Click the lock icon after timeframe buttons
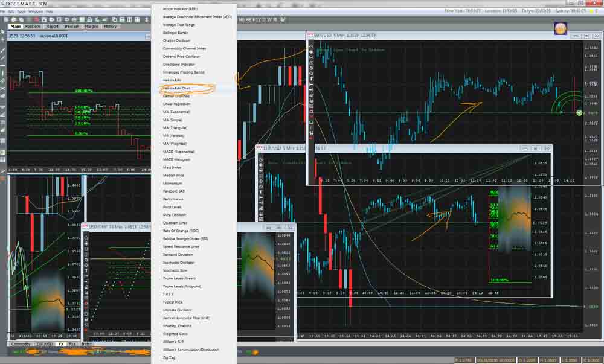Viewport: 604px width, 364px height. pyautogui.click(x=282, y=20)
